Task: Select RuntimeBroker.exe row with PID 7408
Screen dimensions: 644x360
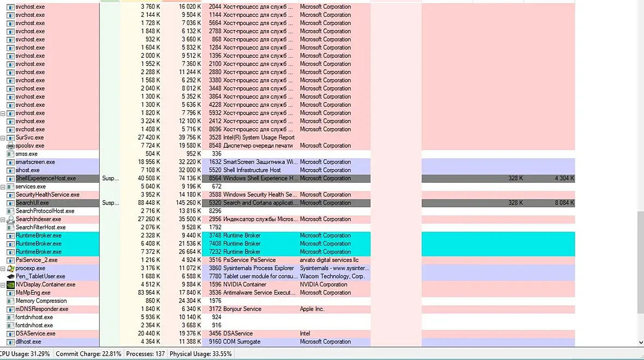Action: point(288,244)
